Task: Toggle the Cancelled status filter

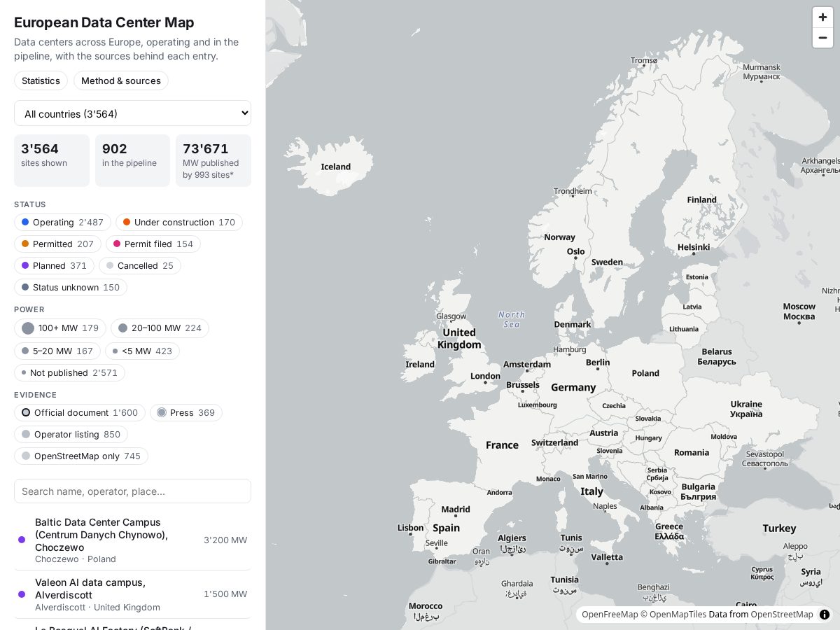Action: [x=140, y=266]
